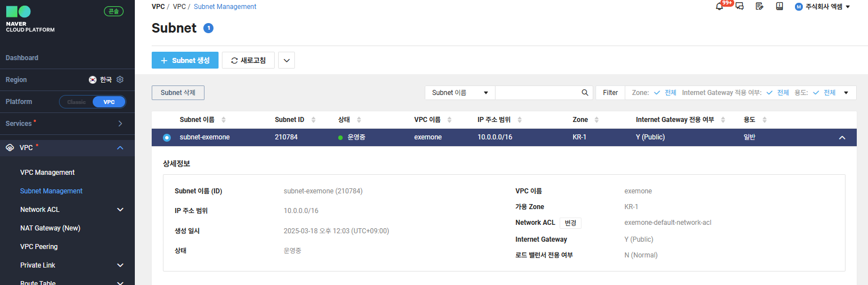The width and height of the screenshot is (868, 285).
Task: Open the notifications bell icon
Action: point(720,7)
